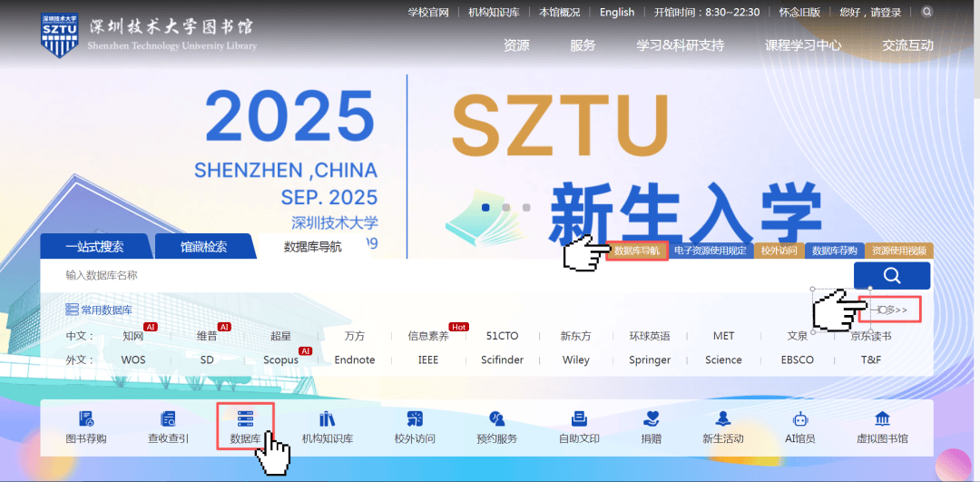
Task: Open the IEEE database link
Action: point(428,360)
